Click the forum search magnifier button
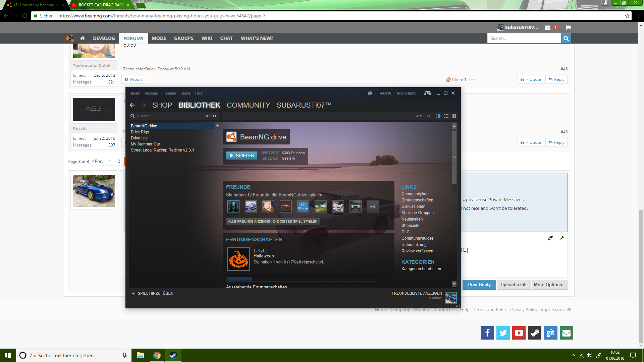The image size is (644, 362). [566, 38]
